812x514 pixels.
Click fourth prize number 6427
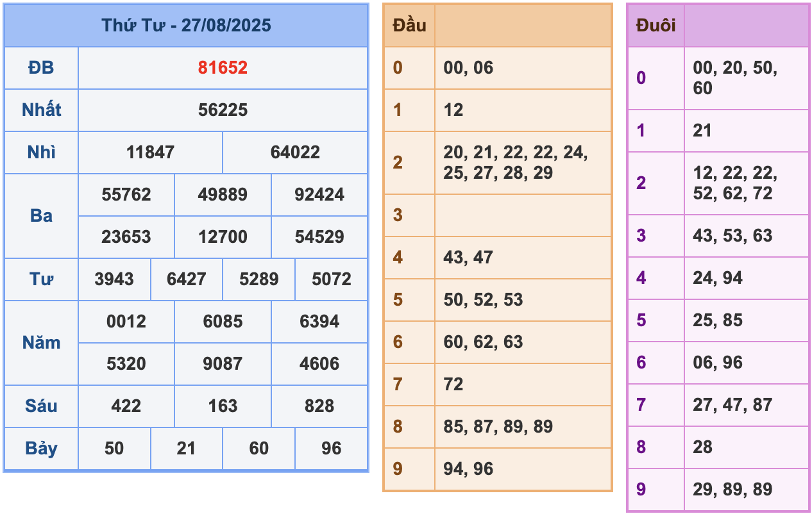[186, 279]
